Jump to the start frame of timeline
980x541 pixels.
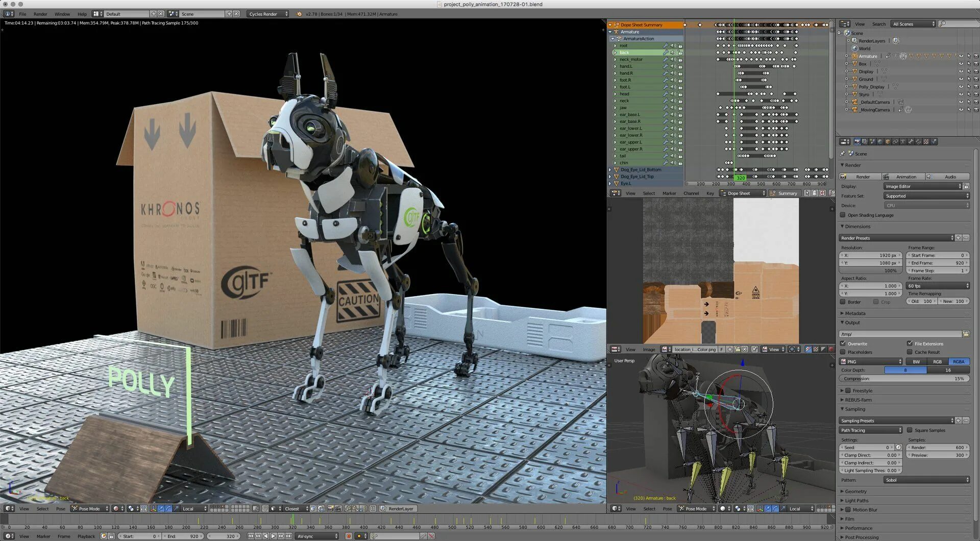click(251, 536)
